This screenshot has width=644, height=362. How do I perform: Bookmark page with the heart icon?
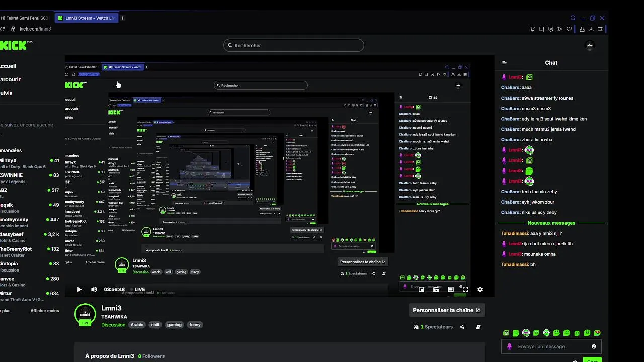coord(569,29)
